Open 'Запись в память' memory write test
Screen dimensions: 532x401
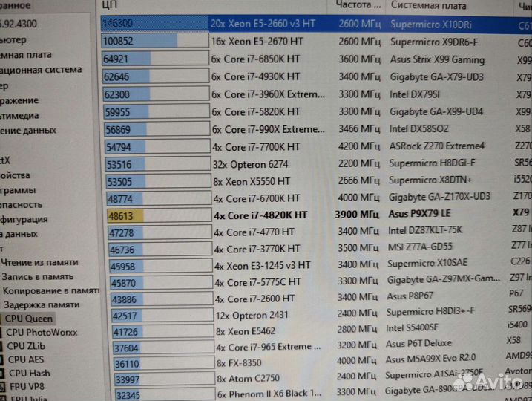(38, 276)
